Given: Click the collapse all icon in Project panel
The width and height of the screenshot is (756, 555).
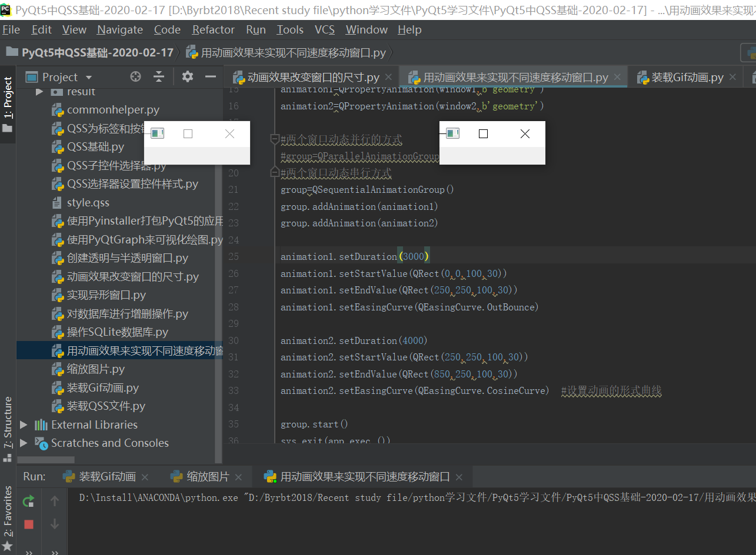Looking at the screenshot, I should (x=159, y=76).
